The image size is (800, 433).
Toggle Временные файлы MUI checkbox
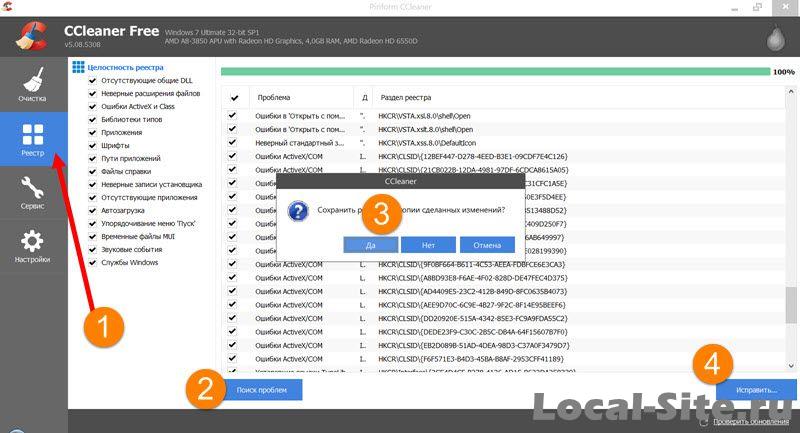(x=92, y=237)
